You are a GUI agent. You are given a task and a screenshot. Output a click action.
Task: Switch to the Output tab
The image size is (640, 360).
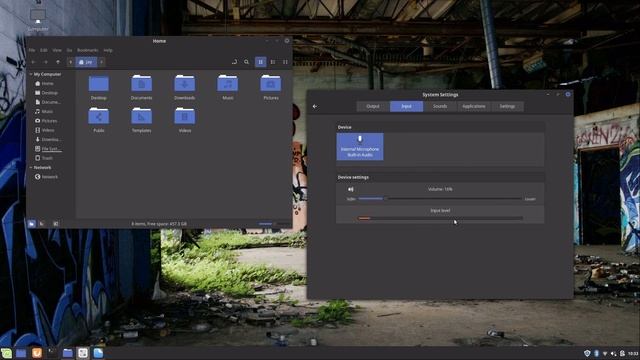coord(373,106)
